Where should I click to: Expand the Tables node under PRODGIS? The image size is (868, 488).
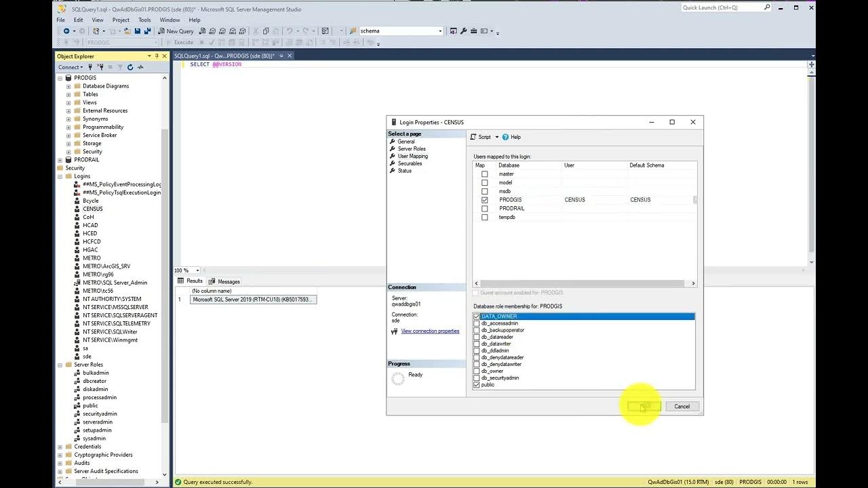[68, 94]
